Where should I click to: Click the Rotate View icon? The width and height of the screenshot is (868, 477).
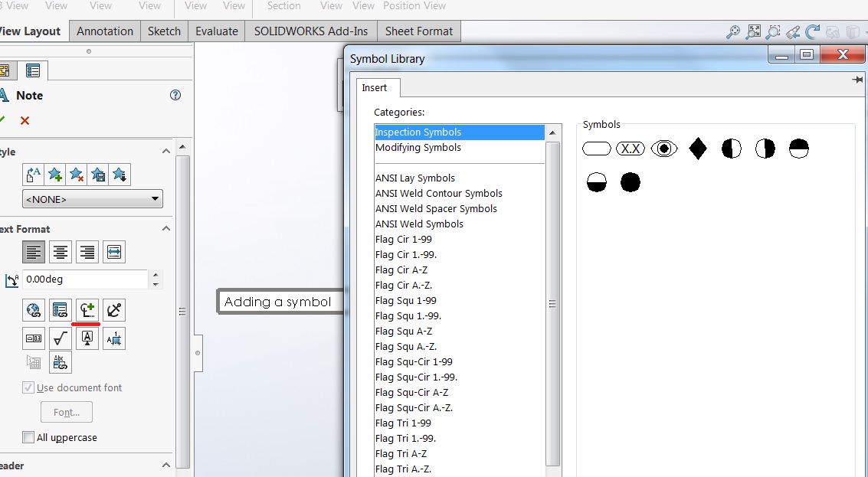tap(811, 32)
